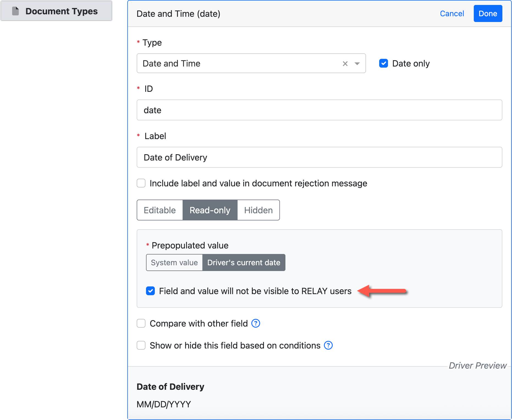Uncheck the Date only checkbox
This screenshot has width=512, height=420.
point(383,63)
